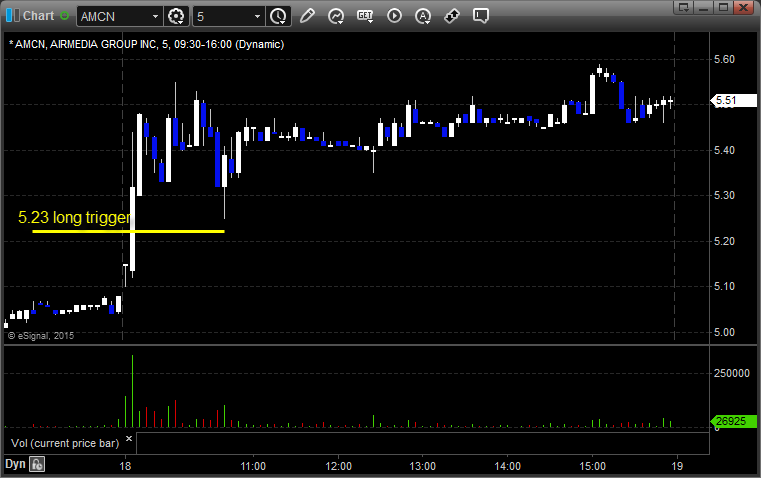Click the green status circle beside Chart
The height and width of the screenshot is (478, 761).
coord(65,16)
